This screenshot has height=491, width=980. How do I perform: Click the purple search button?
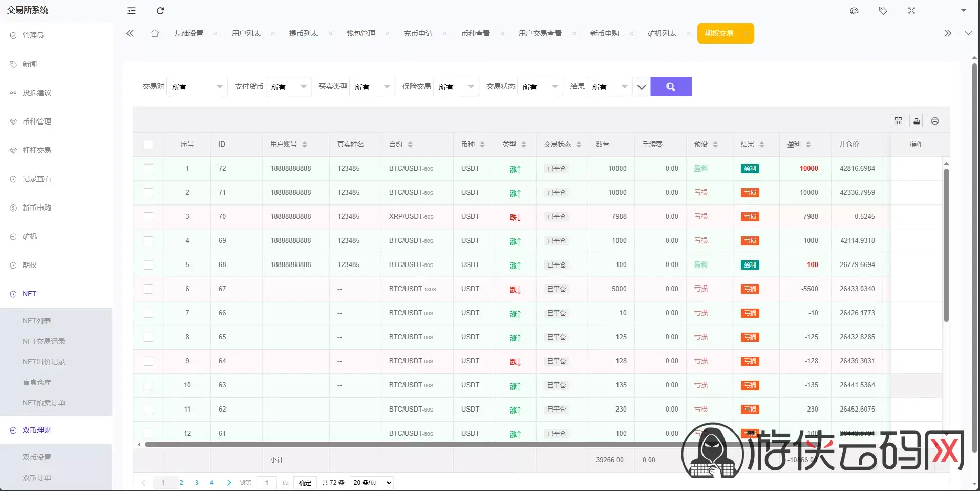(671, 87)
